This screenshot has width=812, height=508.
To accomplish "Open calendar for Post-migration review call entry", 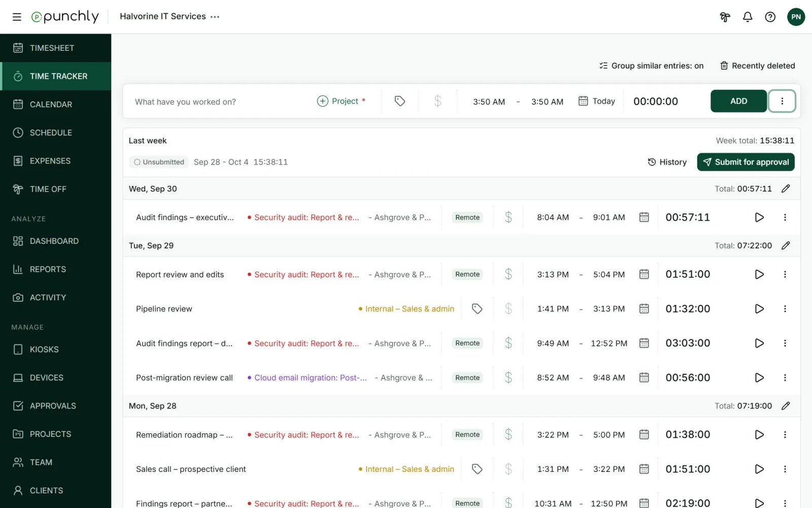I will tap(644, 378).
